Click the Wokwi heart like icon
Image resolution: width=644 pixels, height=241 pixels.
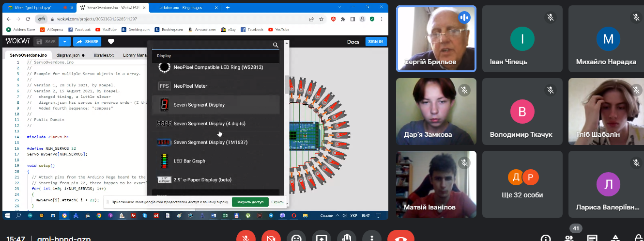coord(111,42)
